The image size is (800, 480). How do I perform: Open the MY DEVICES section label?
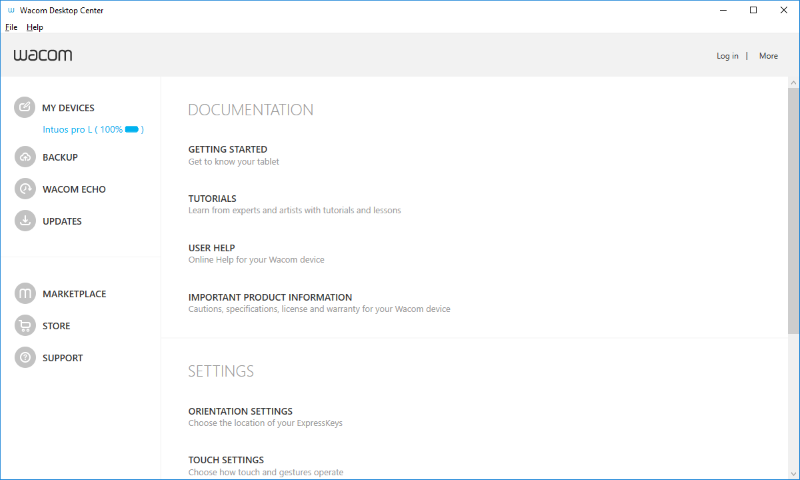[x=68, y=108]
